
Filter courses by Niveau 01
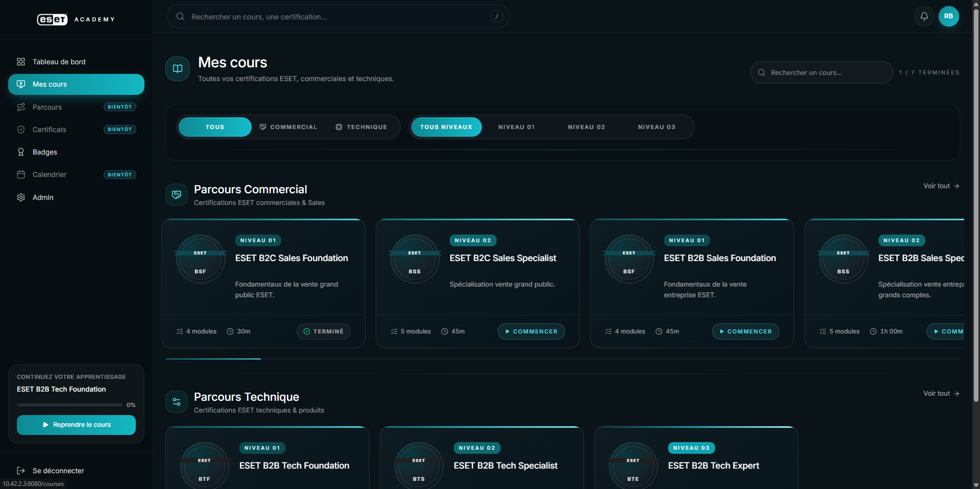click(517, 127)
